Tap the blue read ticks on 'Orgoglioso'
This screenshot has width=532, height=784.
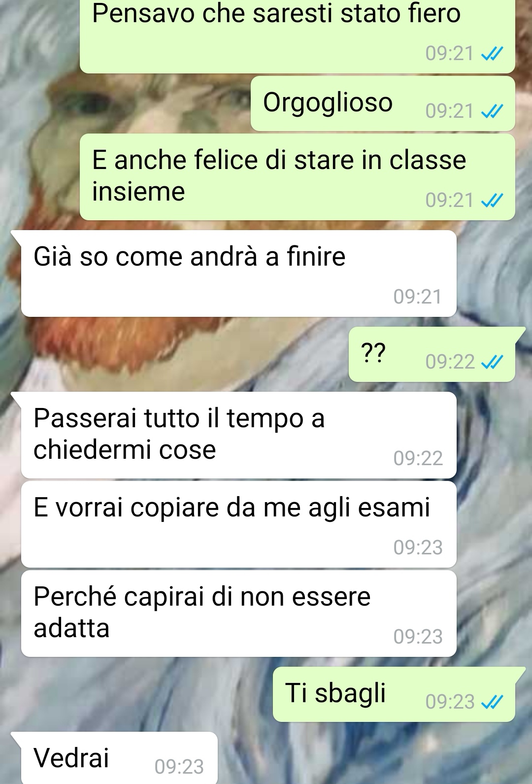[x=492, y=111]
